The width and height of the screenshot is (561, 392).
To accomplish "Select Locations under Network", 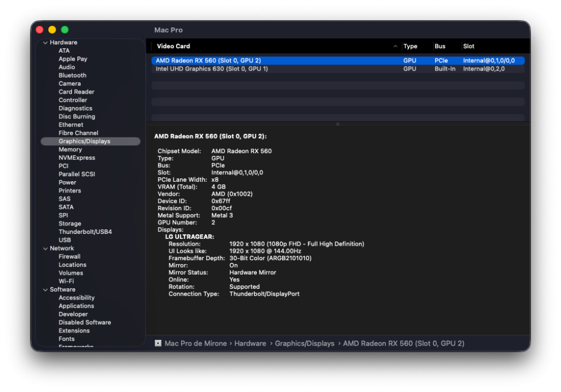I will pyautogui.click(x=72, y=265).
